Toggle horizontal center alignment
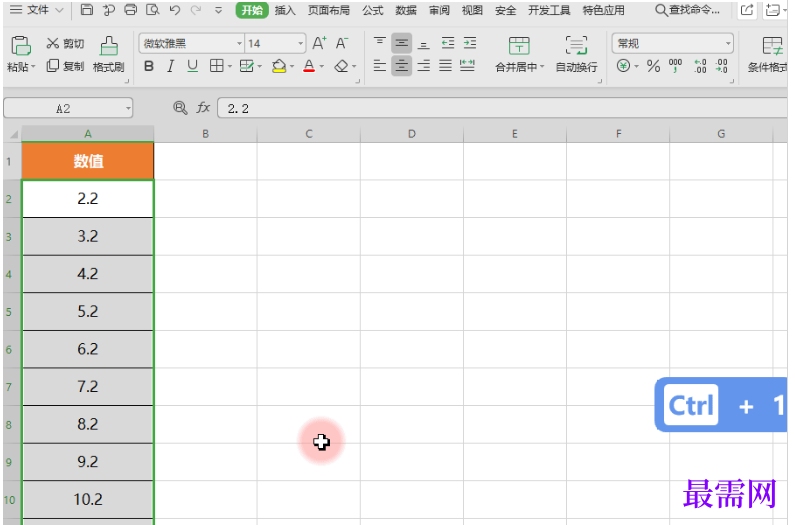795x525 pixels. pyautogui.click(x=402, y=66)
